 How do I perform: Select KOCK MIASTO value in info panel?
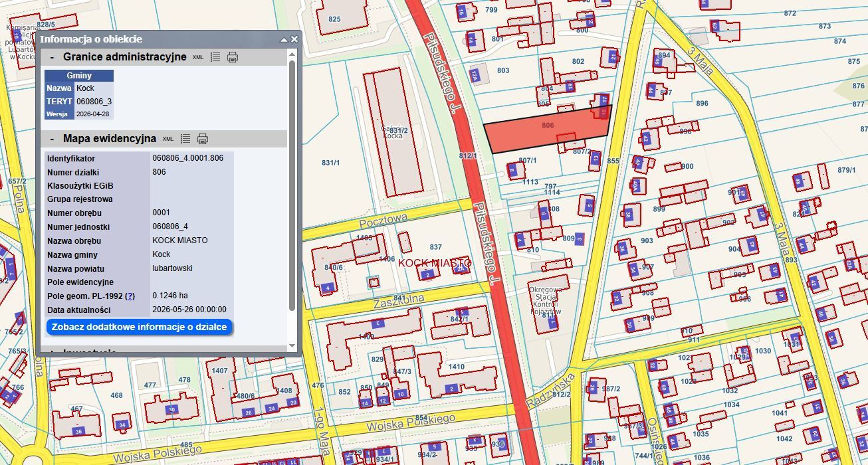[x=180, y=240]
